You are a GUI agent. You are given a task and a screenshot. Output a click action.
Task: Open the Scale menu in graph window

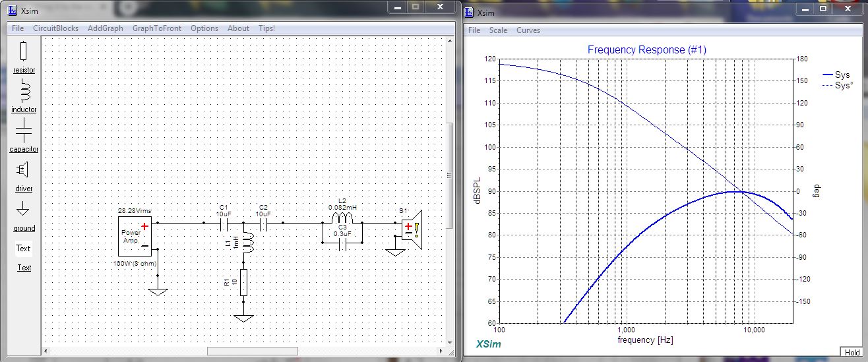pyautogui.click(x=499, y=30)
